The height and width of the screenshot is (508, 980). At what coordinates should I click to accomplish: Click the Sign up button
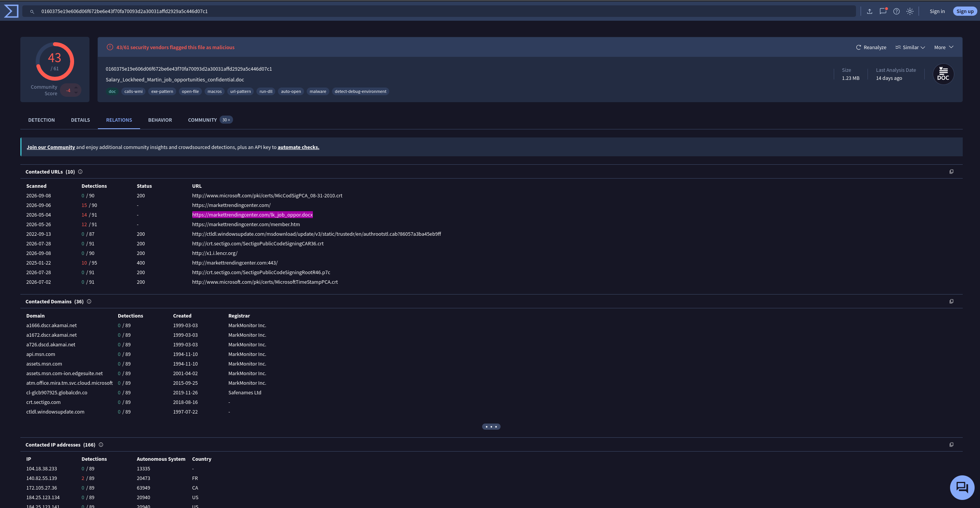point(965,11)
